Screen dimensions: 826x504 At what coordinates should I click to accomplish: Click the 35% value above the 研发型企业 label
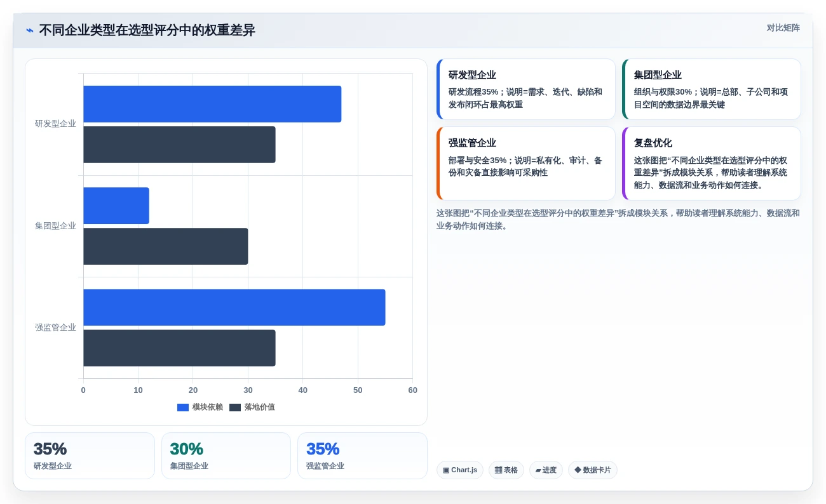[x=50, y=449]
